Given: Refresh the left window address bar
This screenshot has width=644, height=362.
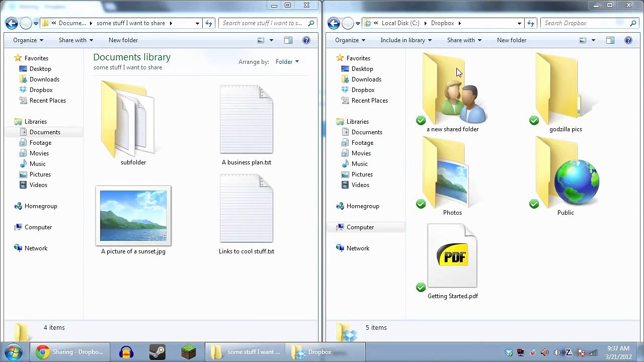Looking at the screenshot, I should point(209,23).
